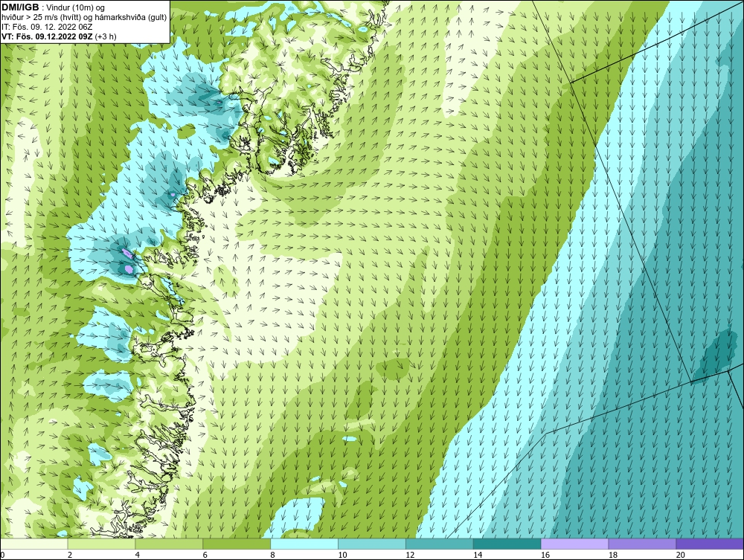Click the 18–20 m/s purple legend swatch
Image resolution: width=744 pixels, height=560 pixels.
coord(643,544)
